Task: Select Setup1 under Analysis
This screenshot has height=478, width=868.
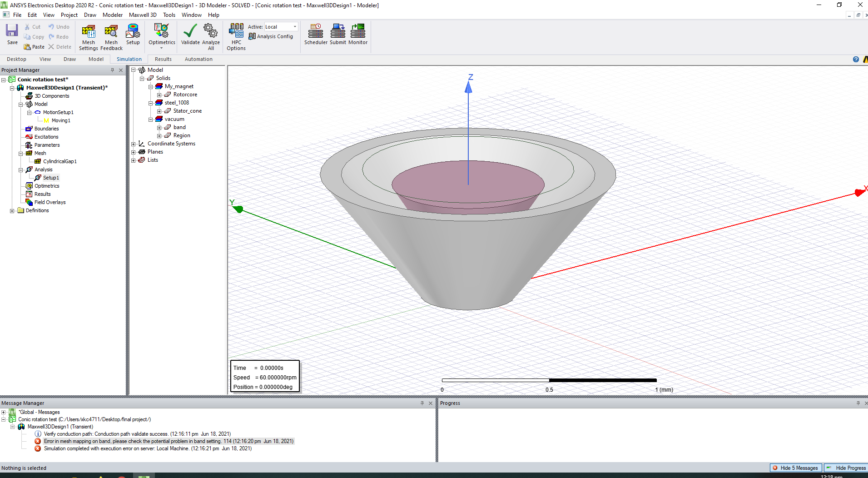Action: pos(51,178)
